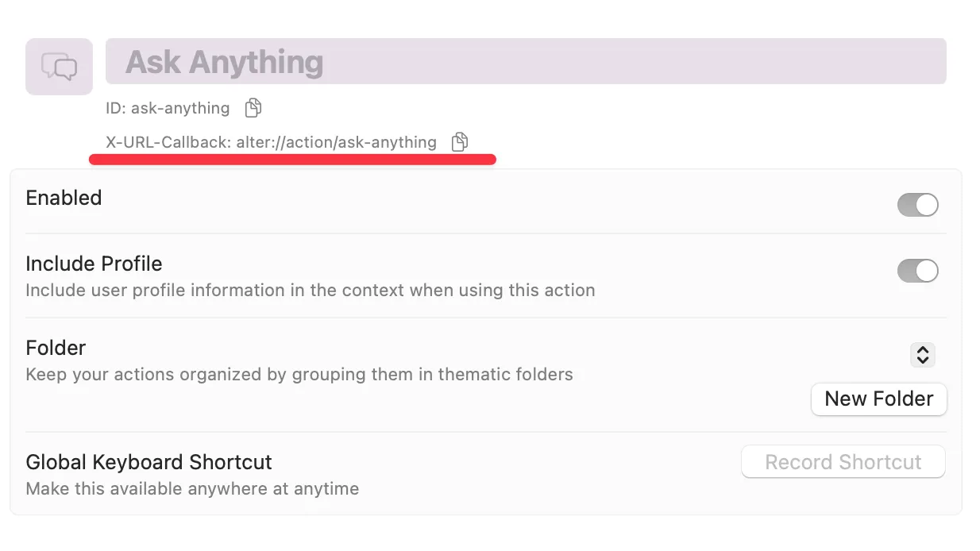
Task: Start recording with Record Shortcut button
Action: [x=843, y=462]
